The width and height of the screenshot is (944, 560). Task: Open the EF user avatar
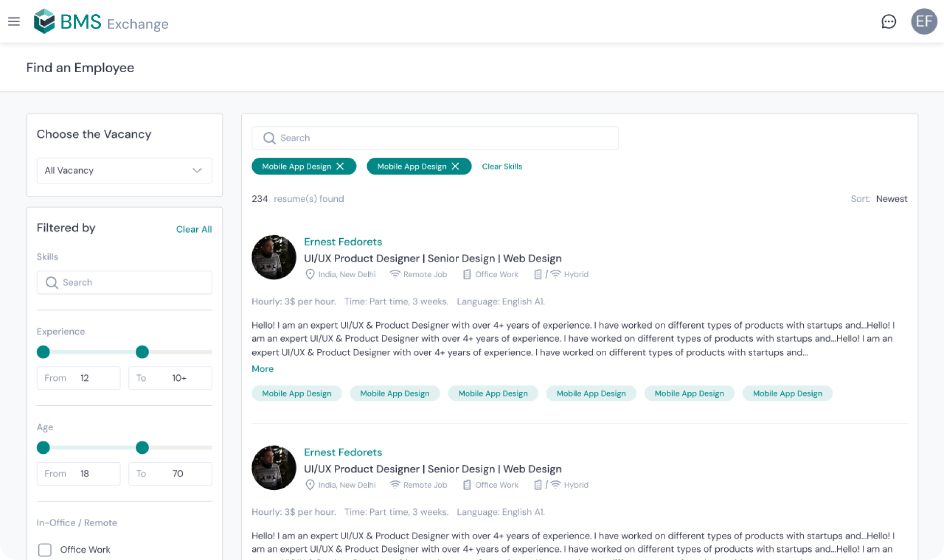point(924,22)
